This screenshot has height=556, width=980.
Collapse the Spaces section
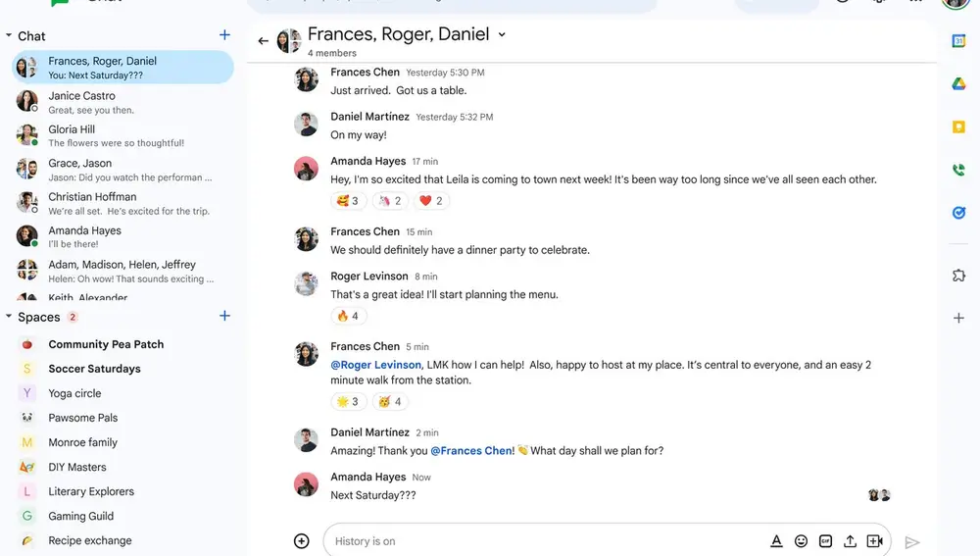tap(9, 317)
